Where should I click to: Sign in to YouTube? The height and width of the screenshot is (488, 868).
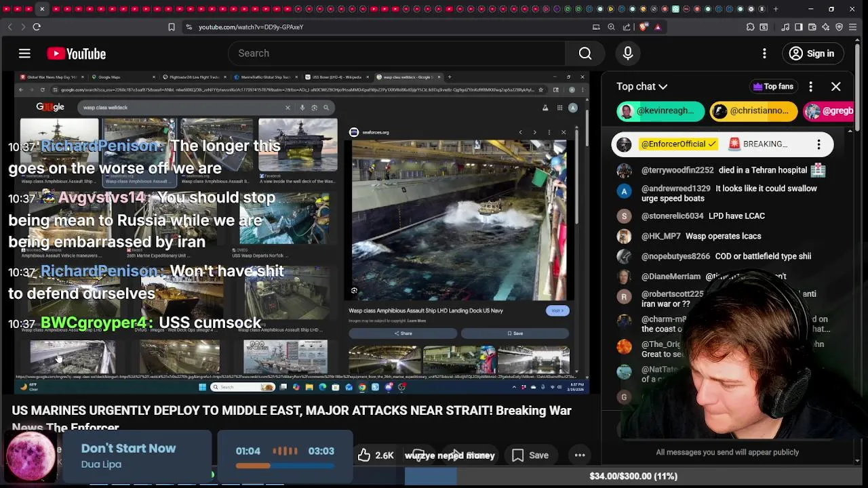coord(812,54)
